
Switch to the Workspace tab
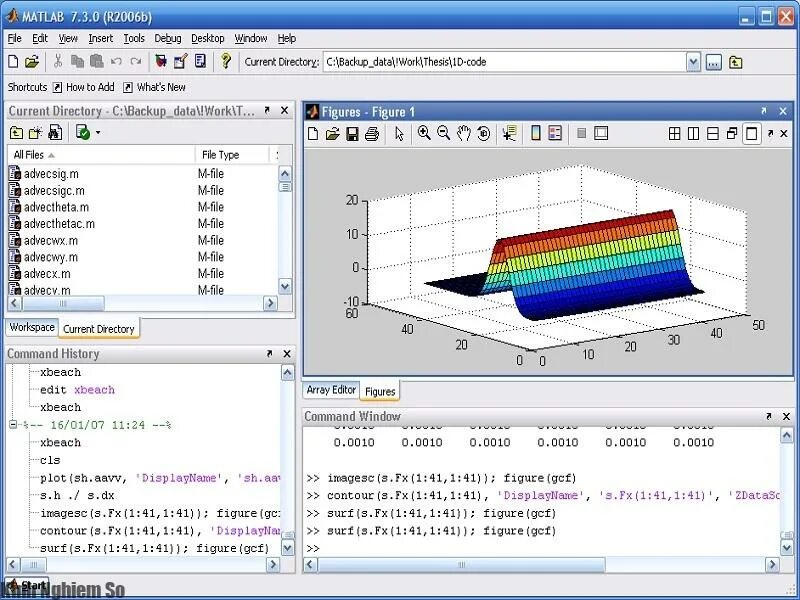click(32, 327)
